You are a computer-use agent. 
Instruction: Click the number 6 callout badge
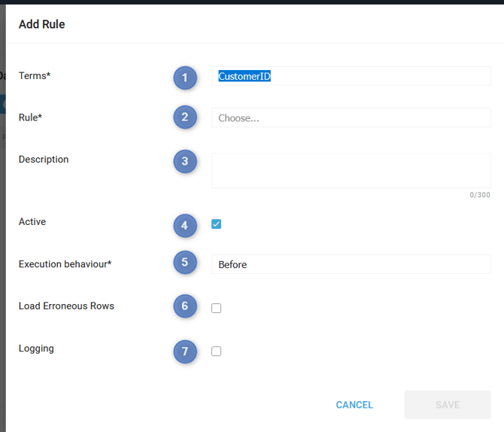tap(185, 306)
